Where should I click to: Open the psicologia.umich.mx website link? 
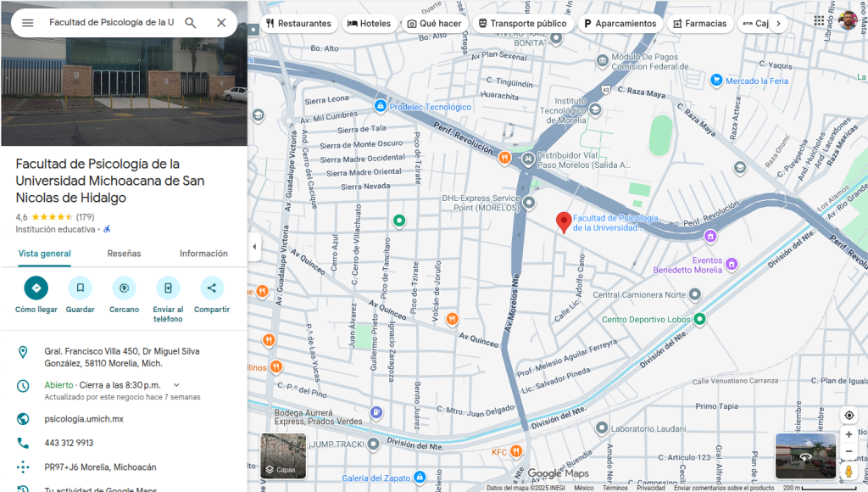[84, 419]
